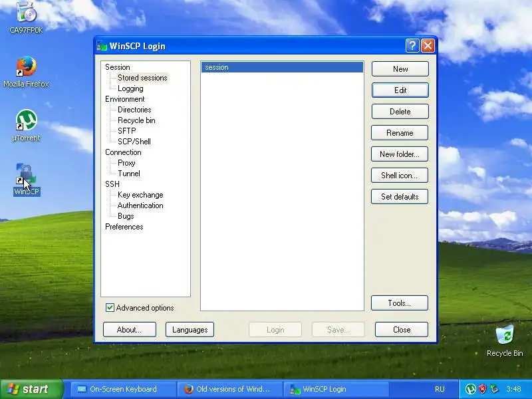532x399 pixels.
Task: Click the rightmost tray icon beside the clock
Action: point(494,389)
